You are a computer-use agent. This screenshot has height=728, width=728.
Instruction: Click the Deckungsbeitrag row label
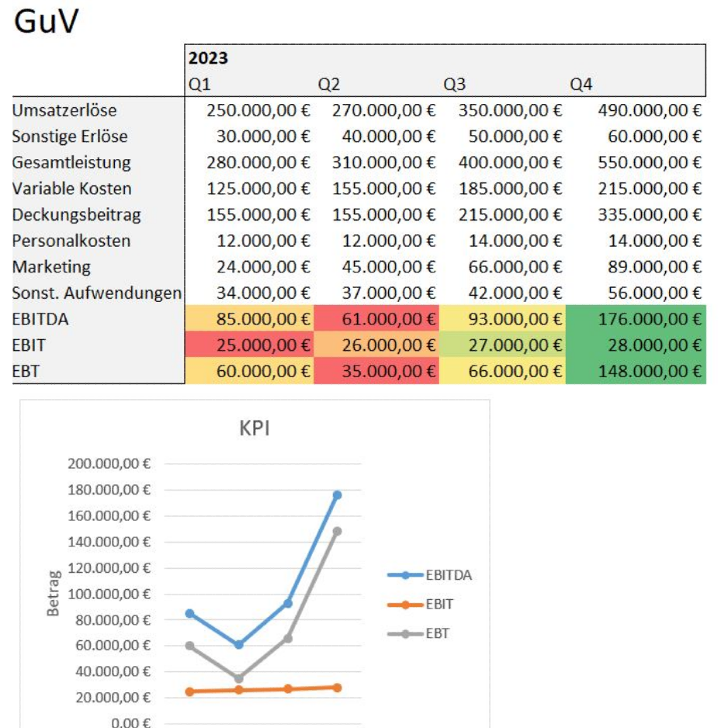pyautogui.click(x=77, y=214)
